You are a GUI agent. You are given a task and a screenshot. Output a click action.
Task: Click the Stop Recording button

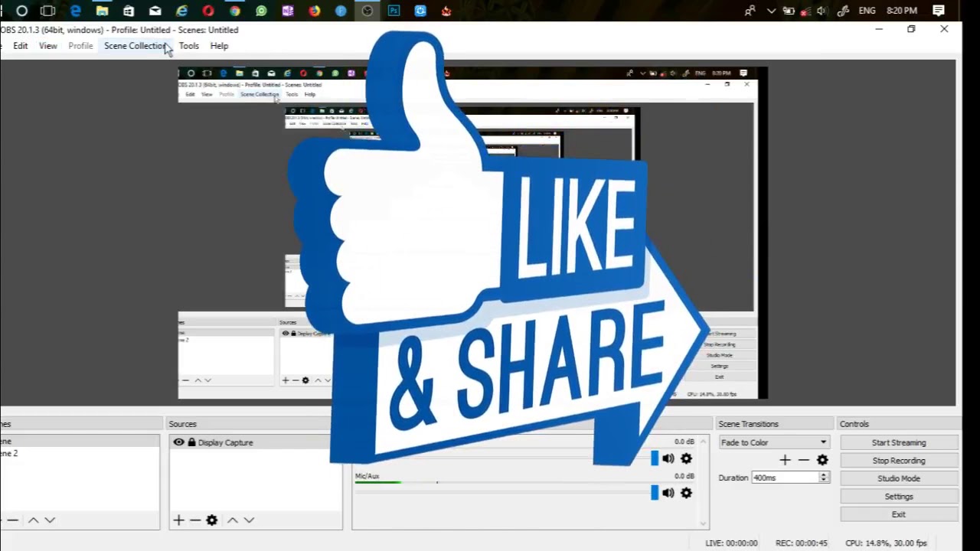899,461
